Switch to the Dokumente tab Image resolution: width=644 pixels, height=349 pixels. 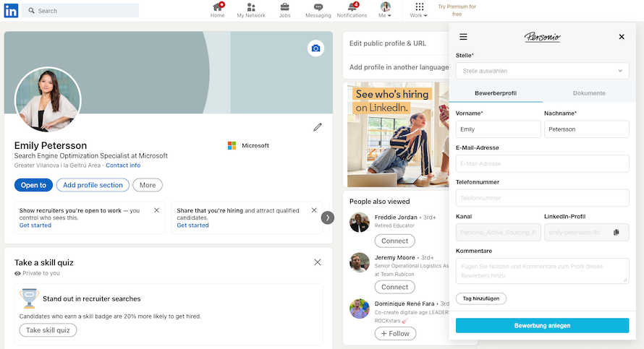point(589,93)
